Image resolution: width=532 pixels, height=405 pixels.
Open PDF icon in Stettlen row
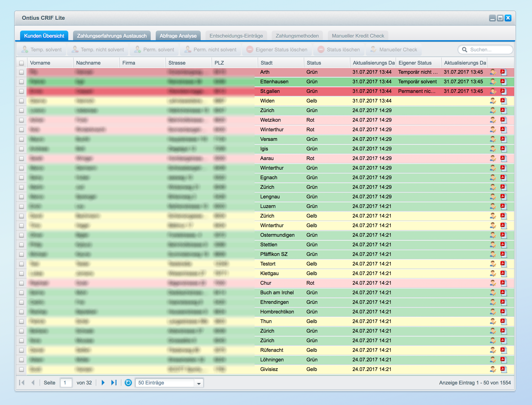(503, 245)
